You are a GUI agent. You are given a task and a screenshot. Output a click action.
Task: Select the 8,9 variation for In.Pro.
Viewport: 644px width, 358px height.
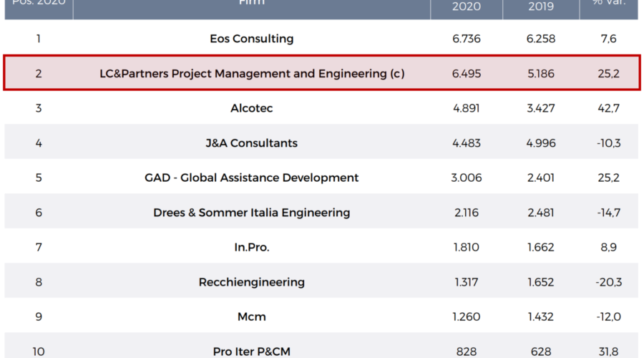(x=609, y=247)
